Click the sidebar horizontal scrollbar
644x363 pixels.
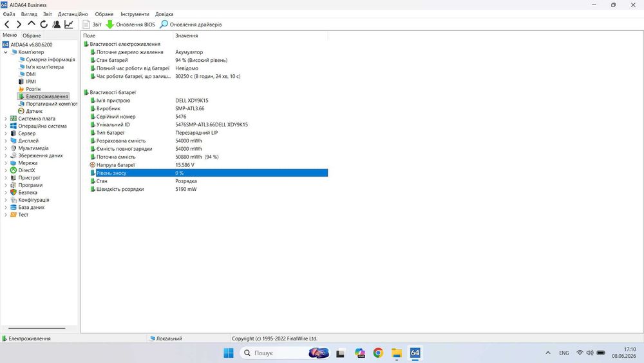click(x=37, y=328)
